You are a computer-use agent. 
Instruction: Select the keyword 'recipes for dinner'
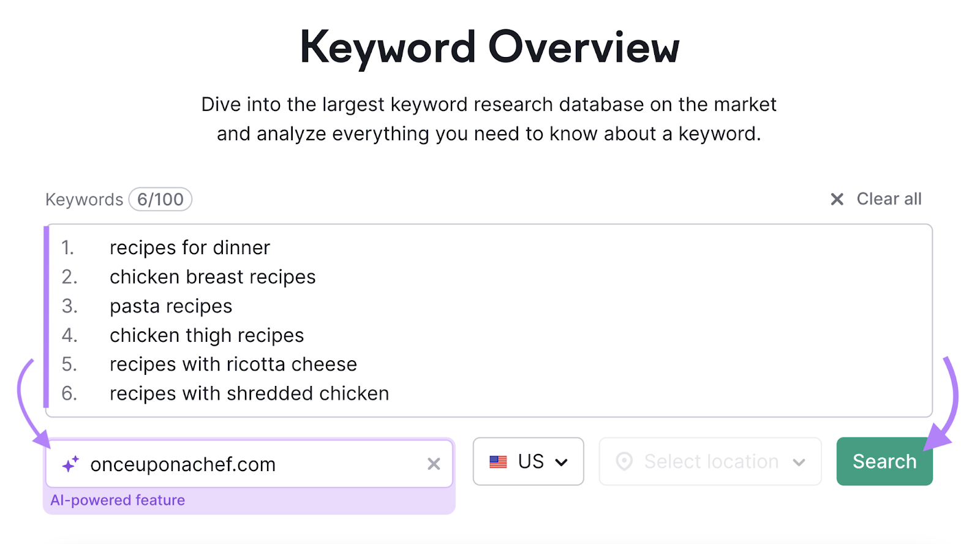click(x=190, y=247)
